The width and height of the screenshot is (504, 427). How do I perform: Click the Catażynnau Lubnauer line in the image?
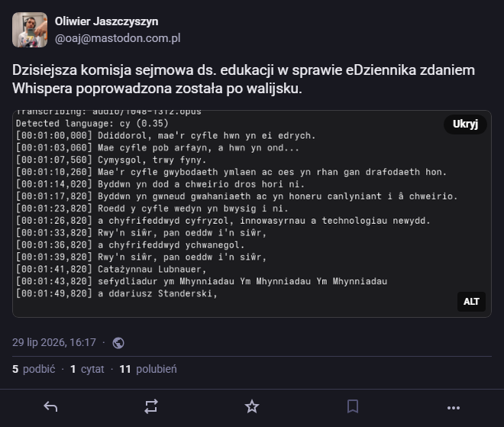(x=111, y=269)
